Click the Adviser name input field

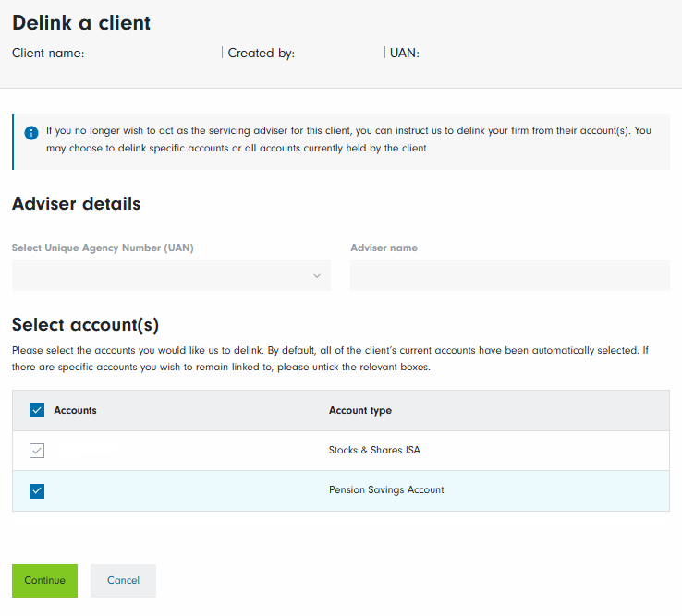point(509,275)
